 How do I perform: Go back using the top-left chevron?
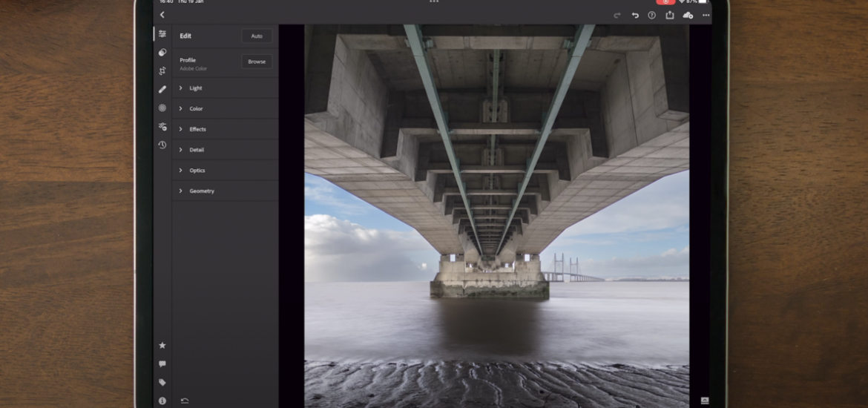162,15
